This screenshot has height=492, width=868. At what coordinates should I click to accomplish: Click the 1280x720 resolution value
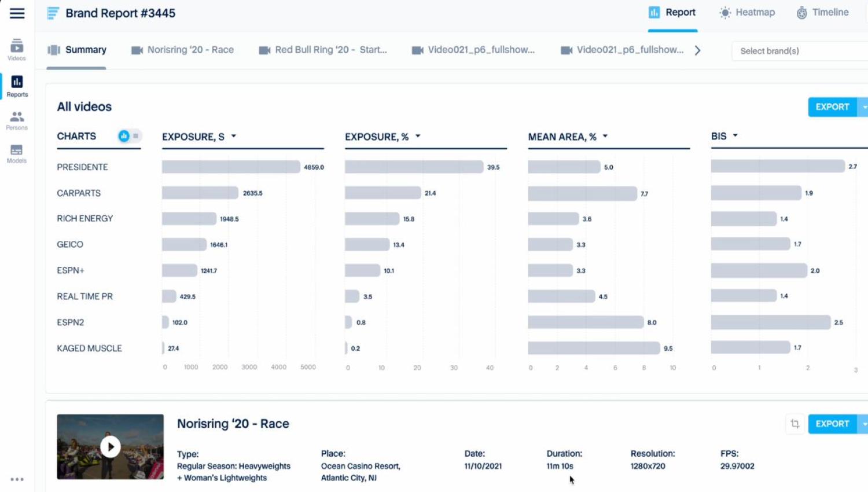pyautogui.click(x=648, y=466)
